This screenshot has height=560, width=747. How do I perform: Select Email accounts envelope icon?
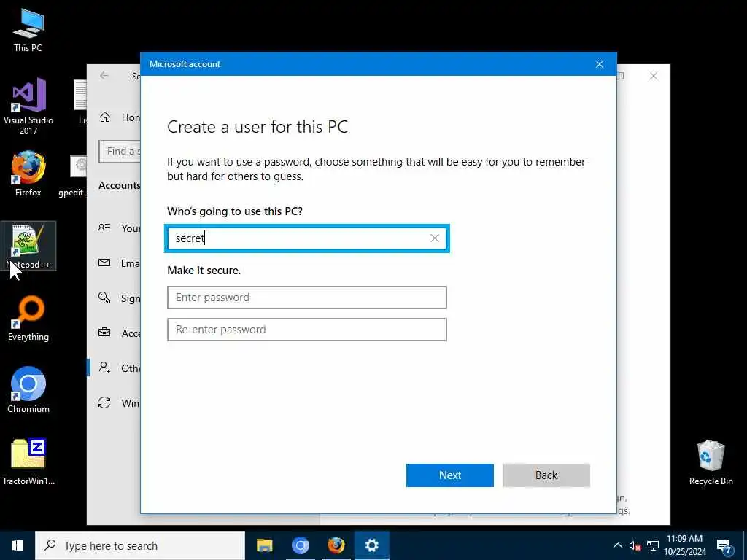click(104, 262)
